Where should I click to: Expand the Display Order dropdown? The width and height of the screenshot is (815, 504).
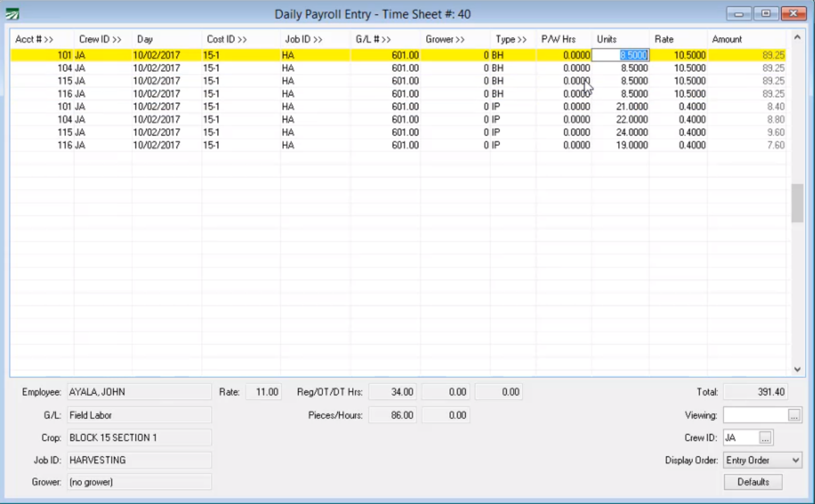tap(796, 460)
